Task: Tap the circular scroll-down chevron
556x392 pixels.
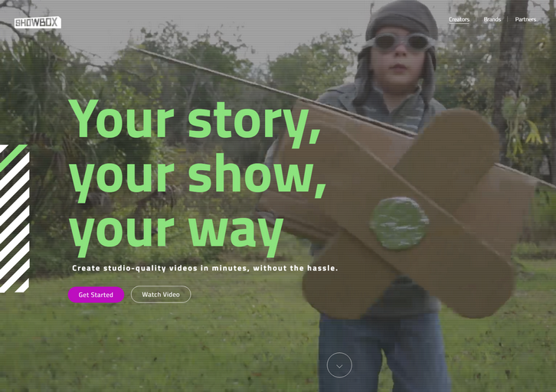Action: click(x=339, y=365)
